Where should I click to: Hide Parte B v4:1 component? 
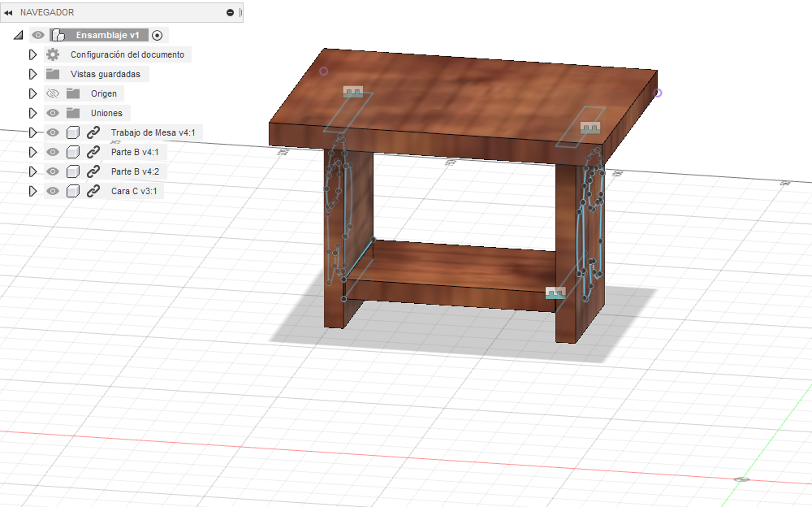[53, 152]
